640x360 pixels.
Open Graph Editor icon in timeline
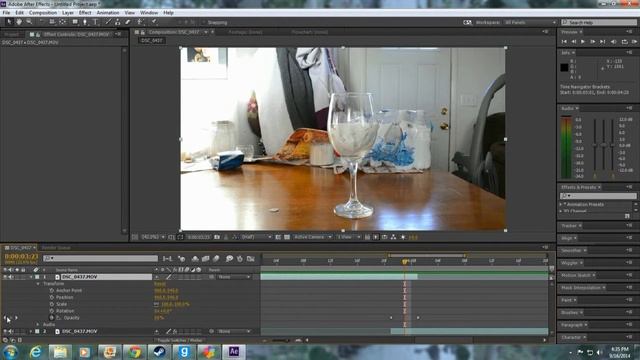point(251,259)
